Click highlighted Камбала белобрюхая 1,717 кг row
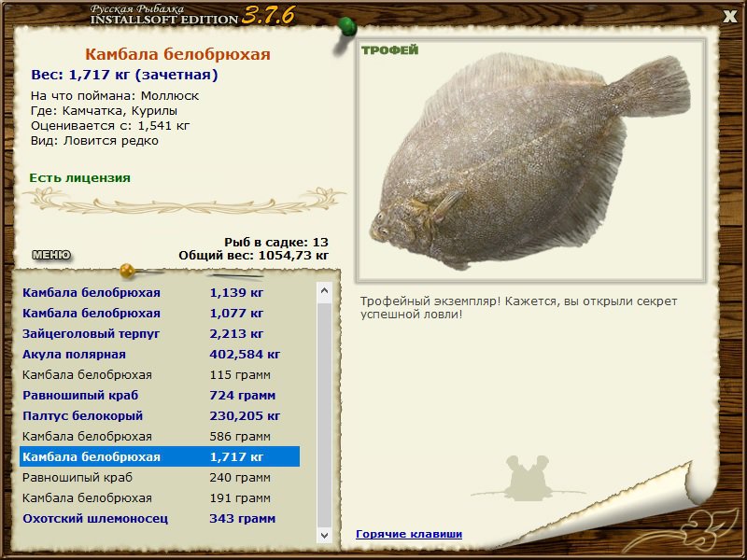The width and height of the screenshot is (747, 560). point(160,456)
